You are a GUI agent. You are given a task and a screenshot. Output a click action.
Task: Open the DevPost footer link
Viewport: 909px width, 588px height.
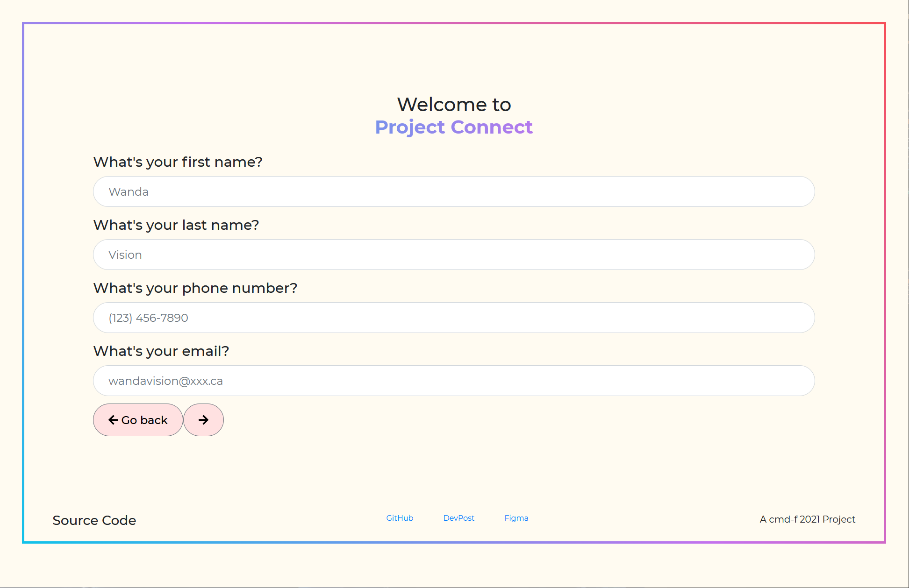(x=458, y=518)
